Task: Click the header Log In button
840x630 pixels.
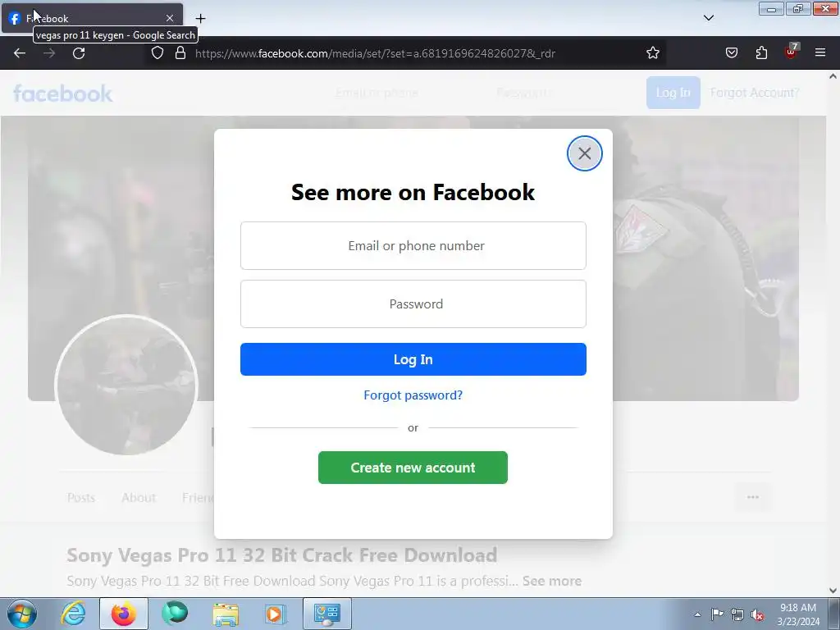Action: click(673, 93)
